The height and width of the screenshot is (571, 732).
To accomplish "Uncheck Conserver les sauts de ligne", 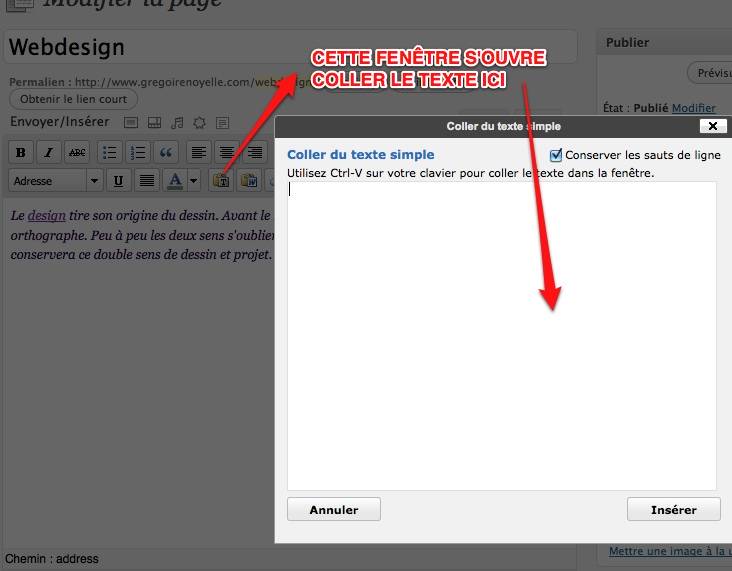I will pos(556,155).
